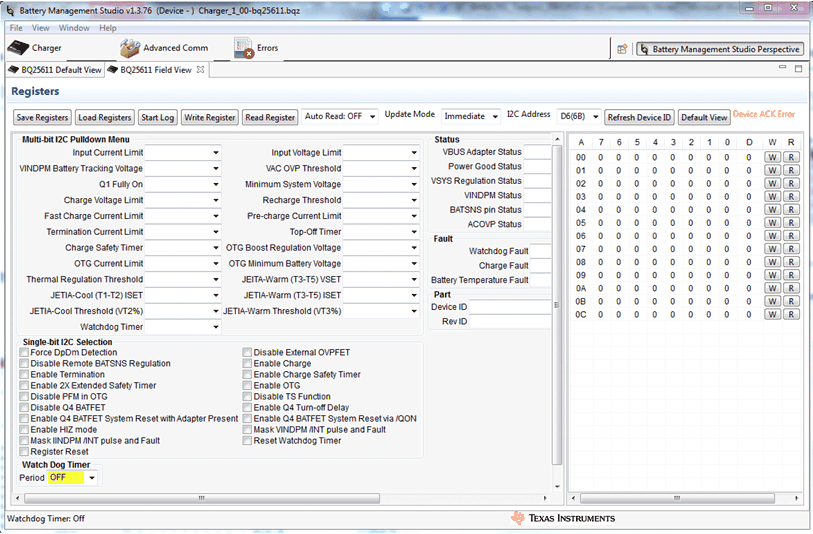813x534 pixels.
Task: Click the R button for register 05
Action: click(791, 223)
